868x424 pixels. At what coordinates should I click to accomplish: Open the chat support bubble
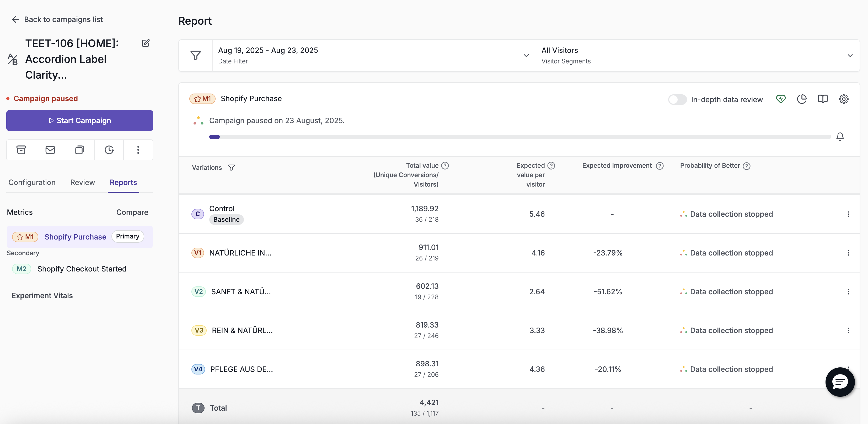tap(840, 382)
